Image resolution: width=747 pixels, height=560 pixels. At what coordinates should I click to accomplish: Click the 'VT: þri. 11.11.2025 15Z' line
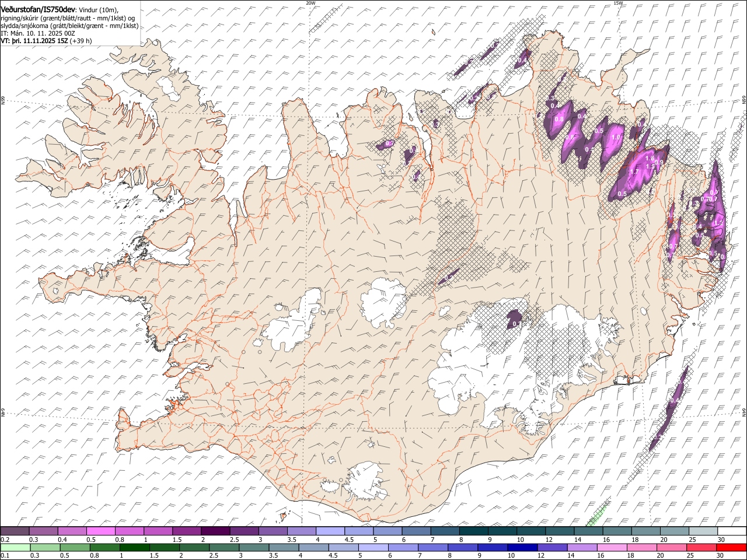tap(46, 41)
